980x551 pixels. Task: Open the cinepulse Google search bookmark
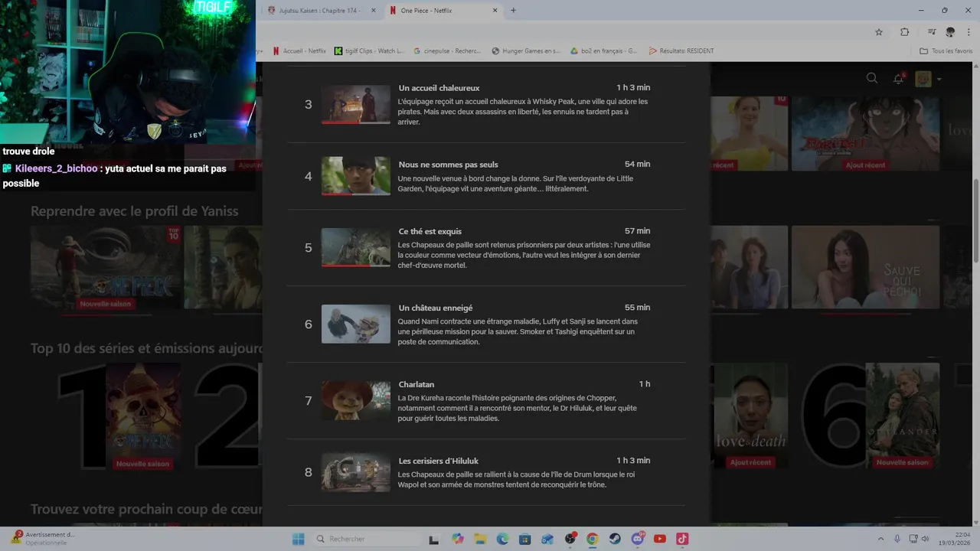point(448,51)
